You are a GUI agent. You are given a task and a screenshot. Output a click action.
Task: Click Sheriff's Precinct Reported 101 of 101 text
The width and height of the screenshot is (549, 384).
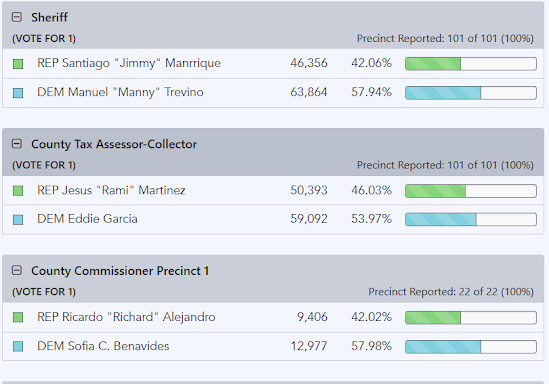point(445,39)
